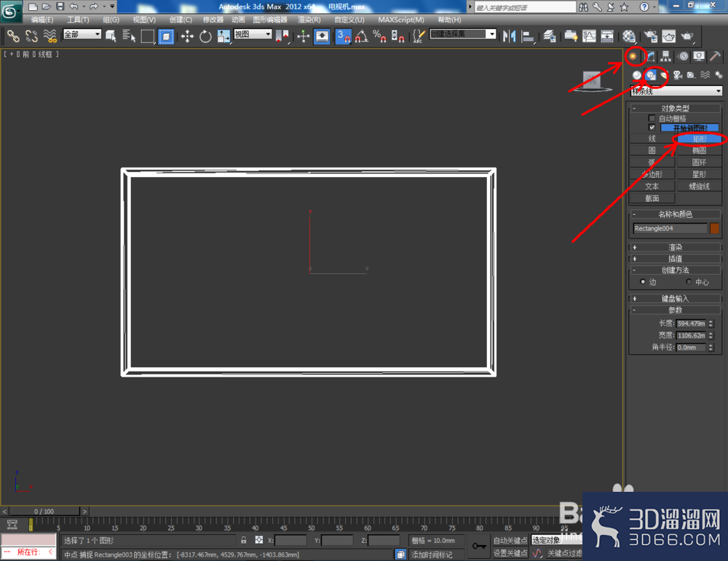Open Rendered Frame Window
Screen dimensions: 728x561
pyautogui.click(x=668, y=36)
